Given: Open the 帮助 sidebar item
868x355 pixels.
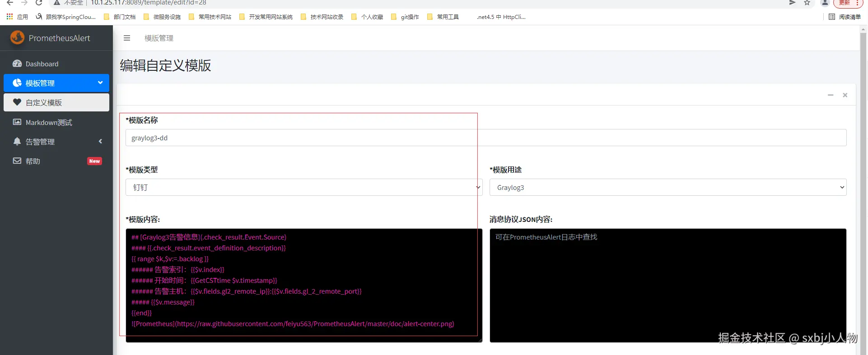Looking at the screenshot, I should pos(56,161).
